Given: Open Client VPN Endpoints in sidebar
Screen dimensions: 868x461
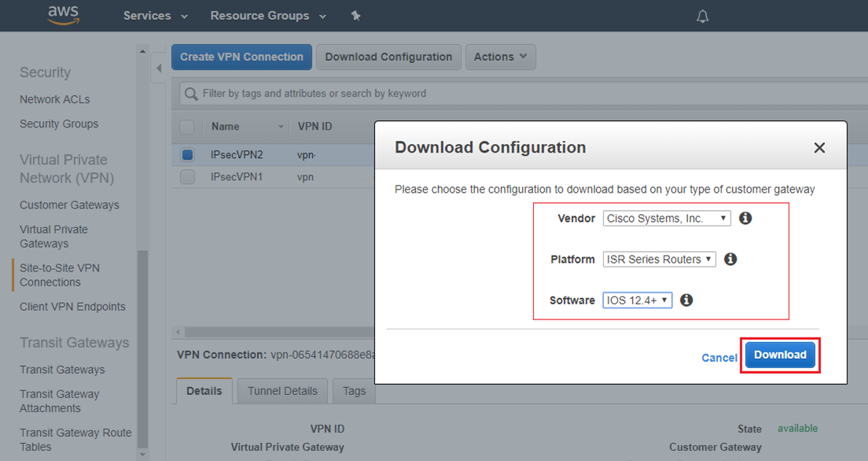Looking at the screenshot, I should (72, 307).
